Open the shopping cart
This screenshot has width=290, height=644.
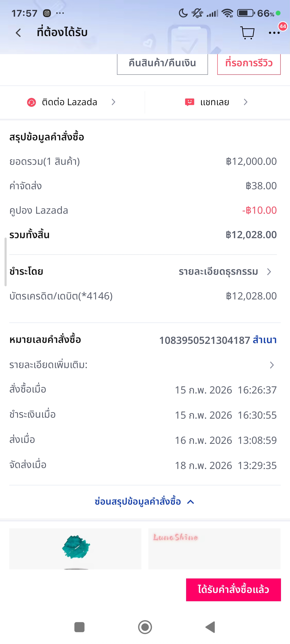(x=247, y=33)
